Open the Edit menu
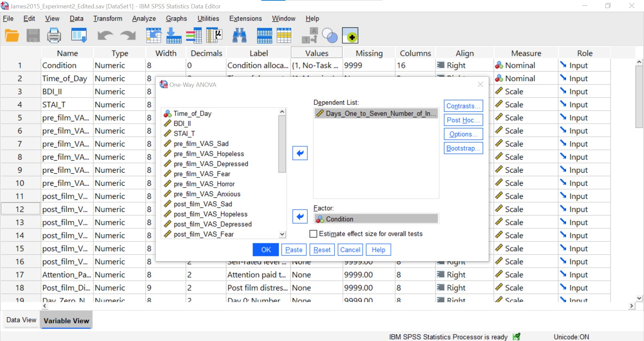 click(x=29, y=18)
